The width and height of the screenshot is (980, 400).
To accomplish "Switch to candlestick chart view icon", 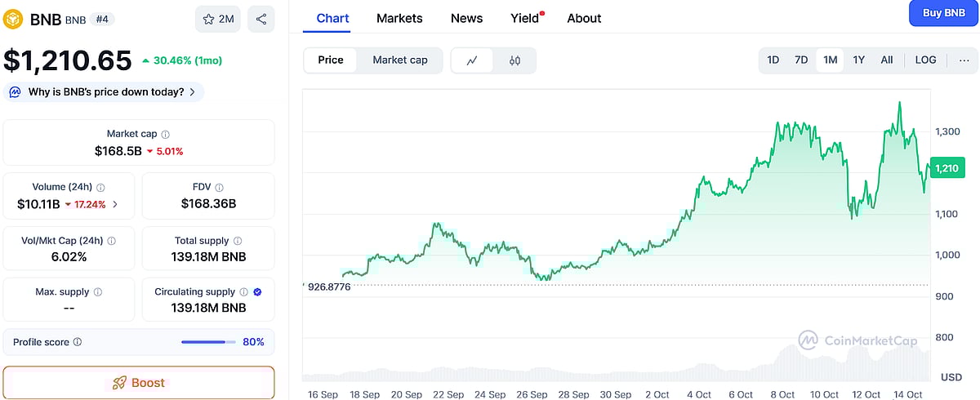I will pyautogui.click(x=514, y=60).
